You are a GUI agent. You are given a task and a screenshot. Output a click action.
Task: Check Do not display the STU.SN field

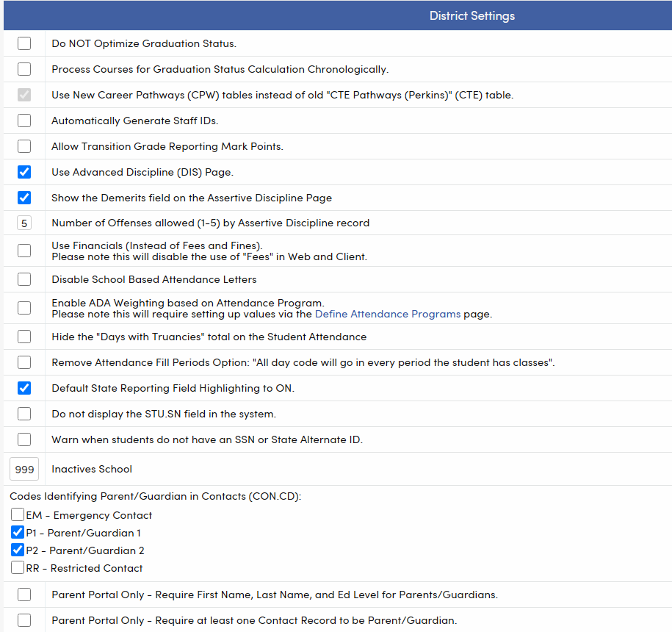pos(24,414)
